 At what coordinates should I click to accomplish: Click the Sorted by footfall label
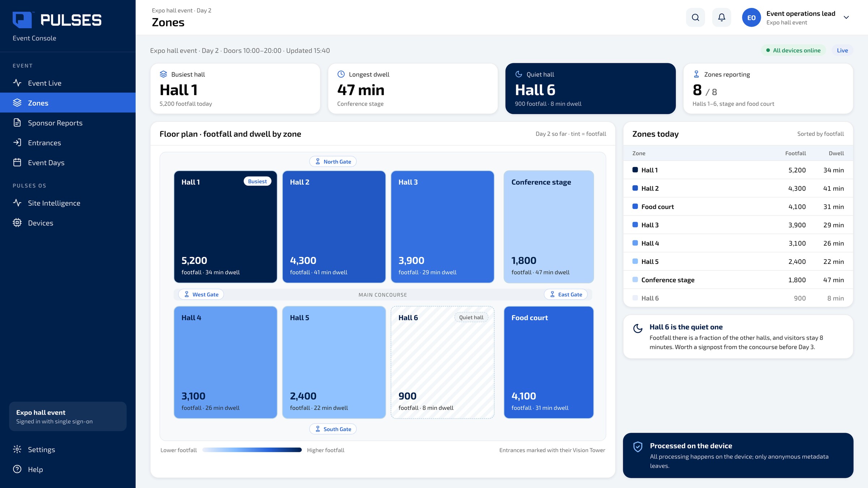pos(820,134)
